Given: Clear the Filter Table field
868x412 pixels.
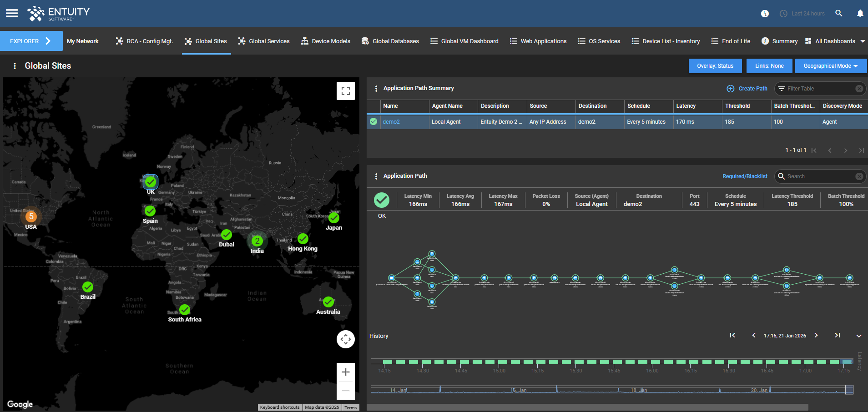Looking at the screenshot, I should click(859, 89).
